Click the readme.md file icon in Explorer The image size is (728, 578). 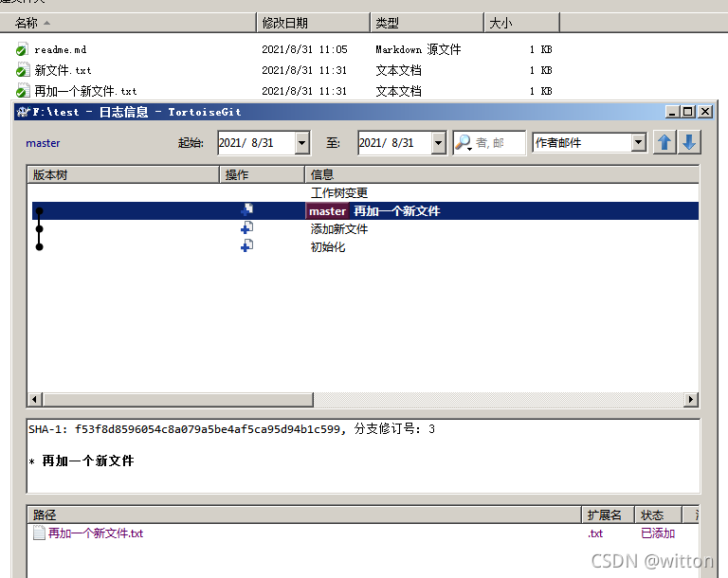[22, 49]
